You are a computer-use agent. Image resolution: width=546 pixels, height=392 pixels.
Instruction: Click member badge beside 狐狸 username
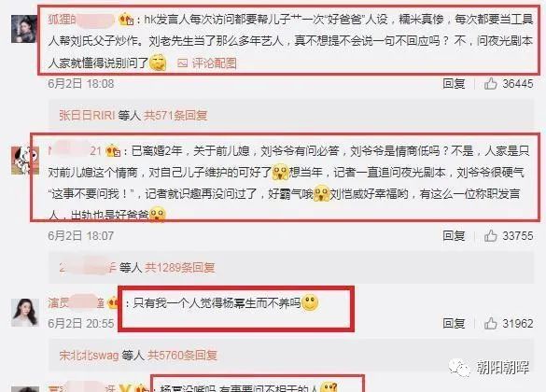(126, 20)
